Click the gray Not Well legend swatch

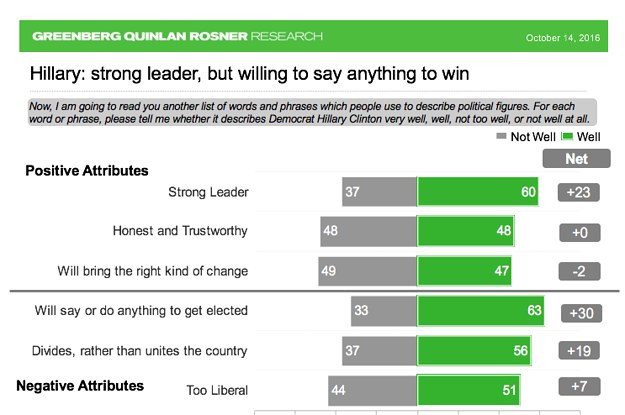[501, 136]
